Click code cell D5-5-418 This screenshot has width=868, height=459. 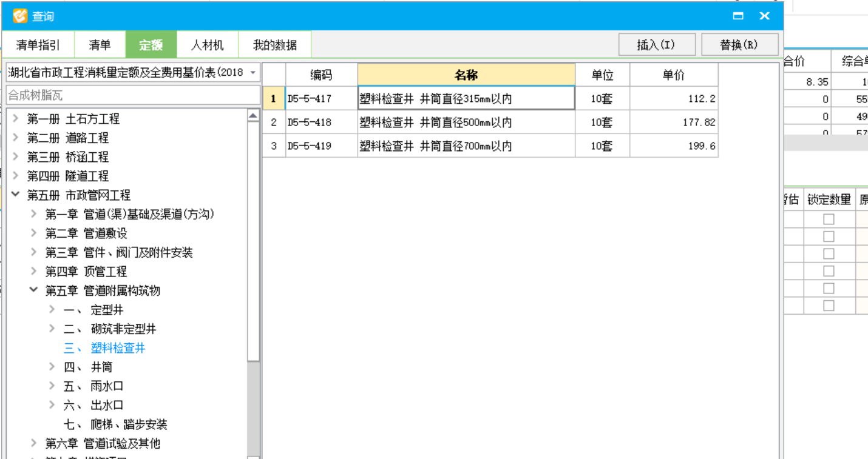pyautogui.click(x=322, y=122)
